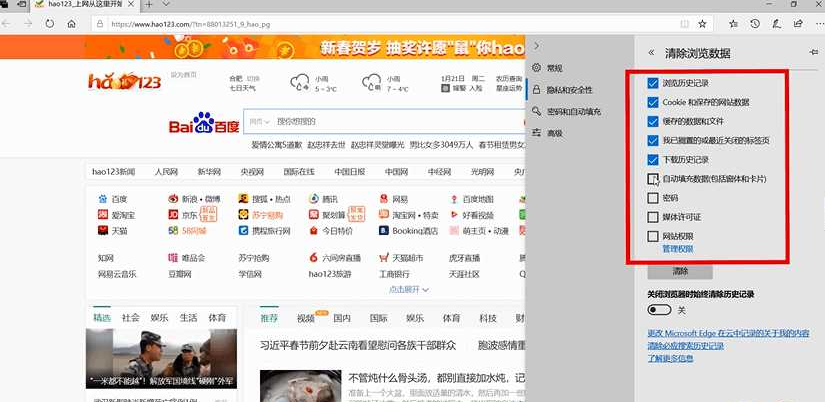Screen dimensions: 825x402
Task: Check the 密码 checkbox
Action: coord(653,198)
